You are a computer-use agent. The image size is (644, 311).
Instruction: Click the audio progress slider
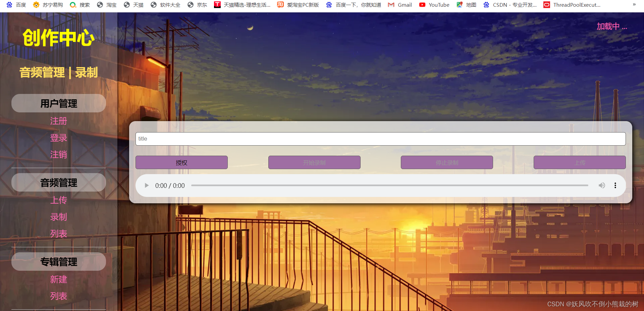[390, 185]
